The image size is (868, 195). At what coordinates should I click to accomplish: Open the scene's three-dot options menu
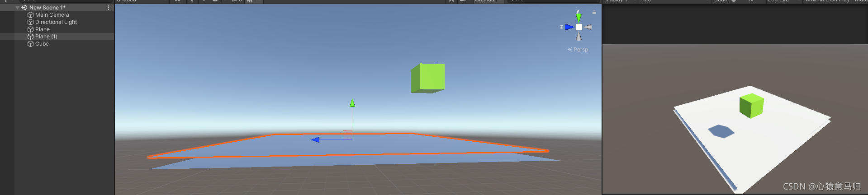109,8
